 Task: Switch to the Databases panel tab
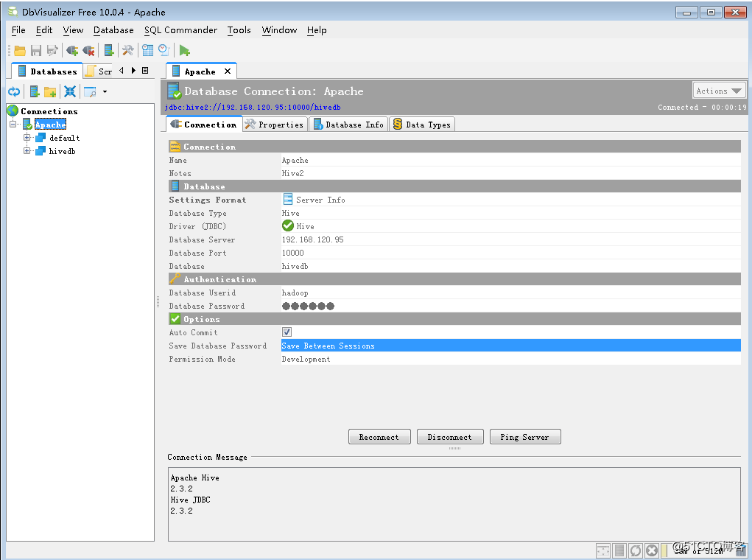click(47, 71)
